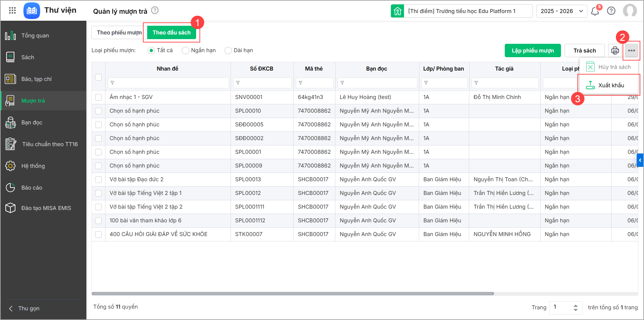Click filter icon in Nhan đề column

coord(112,83)
